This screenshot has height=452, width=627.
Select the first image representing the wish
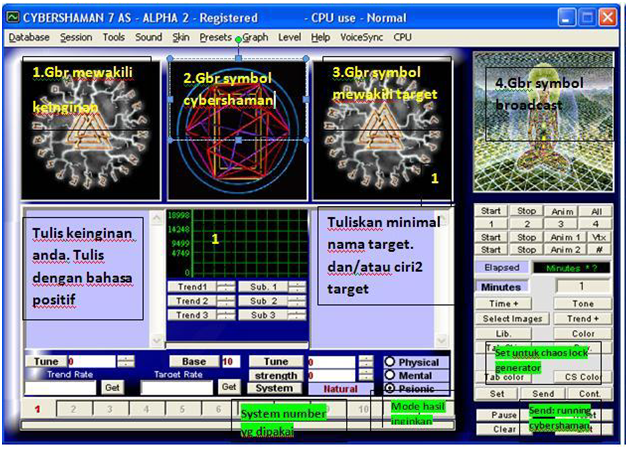(x=91, y=130)
